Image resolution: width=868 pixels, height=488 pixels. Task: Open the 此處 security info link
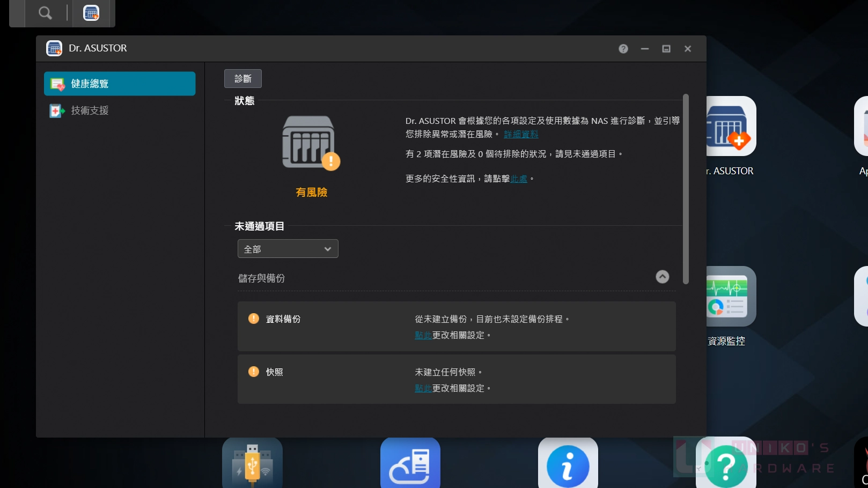click(x=519, y=179)
